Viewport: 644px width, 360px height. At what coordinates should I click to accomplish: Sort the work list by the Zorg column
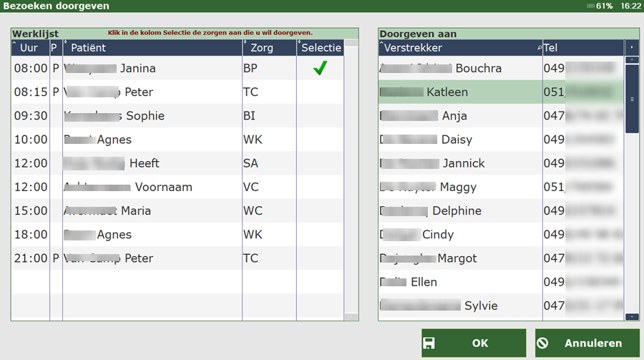(269, 48)
